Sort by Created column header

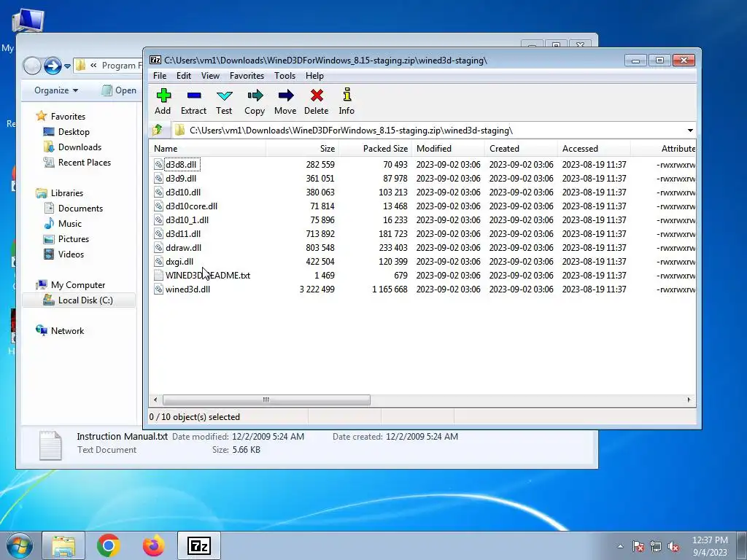pos(521,149)
